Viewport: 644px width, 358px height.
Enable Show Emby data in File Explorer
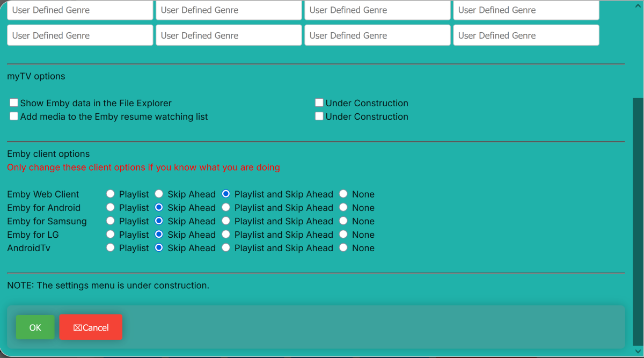pos(14,103)
